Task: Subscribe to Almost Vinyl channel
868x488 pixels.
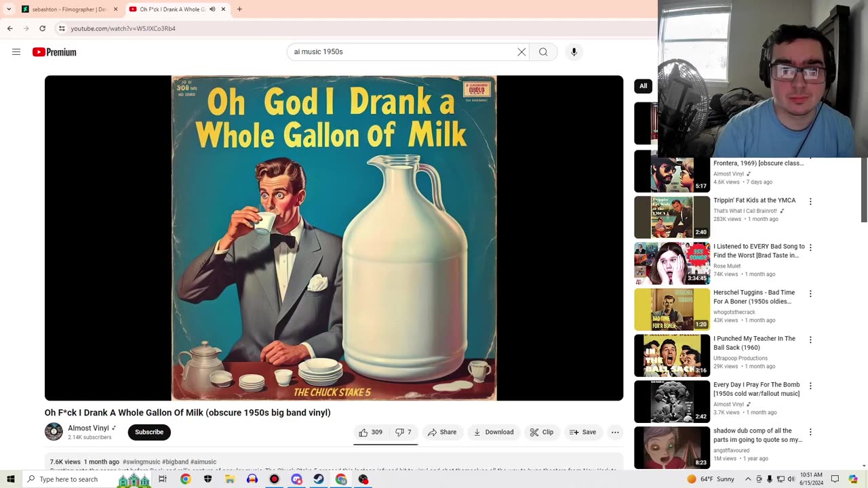Action: 149,432
